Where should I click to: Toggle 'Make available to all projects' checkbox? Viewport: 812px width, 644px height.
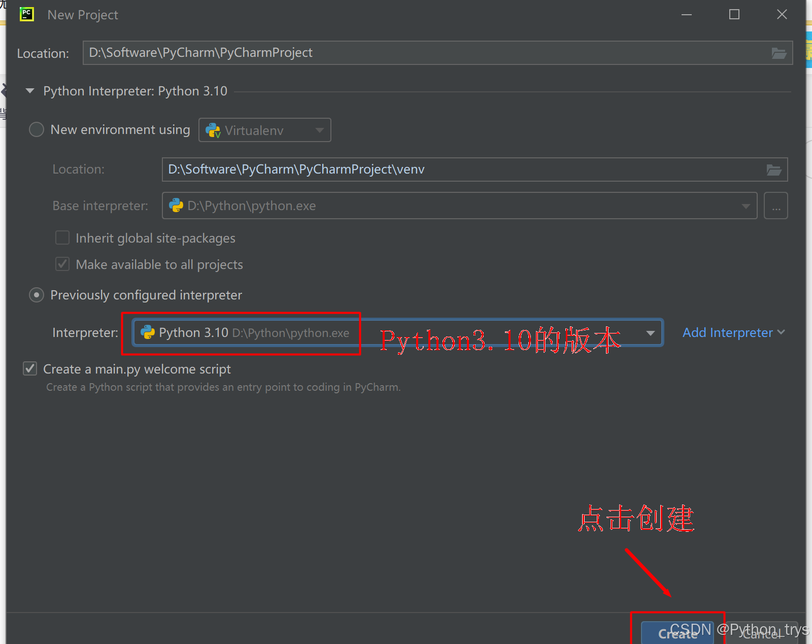[x=62, y=264]
